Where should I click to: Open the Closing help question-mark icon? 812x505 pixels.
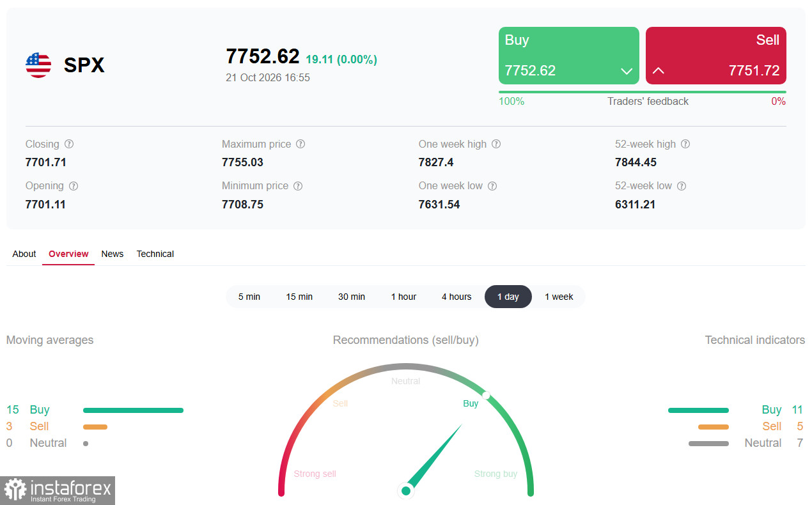(x=69, y=144)
